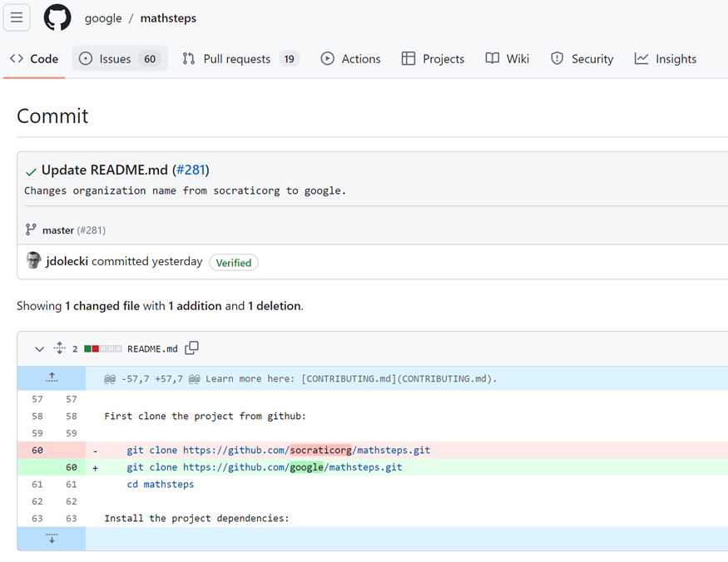Expand hidden lines above diff hunk
The height and width of the screenshot is (562, 728).
(x=52, y=378)
